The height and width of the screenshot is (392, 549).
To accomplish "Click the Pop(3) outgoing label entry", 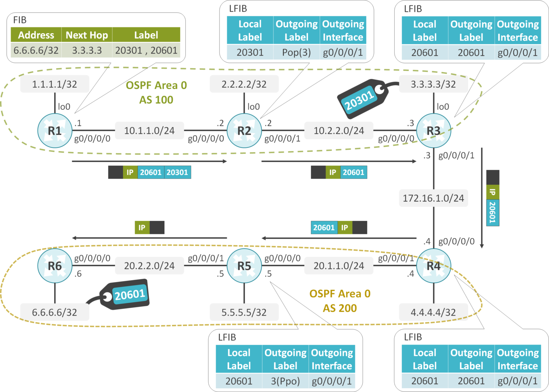I will pyautogui.click(x=296, y=52).
